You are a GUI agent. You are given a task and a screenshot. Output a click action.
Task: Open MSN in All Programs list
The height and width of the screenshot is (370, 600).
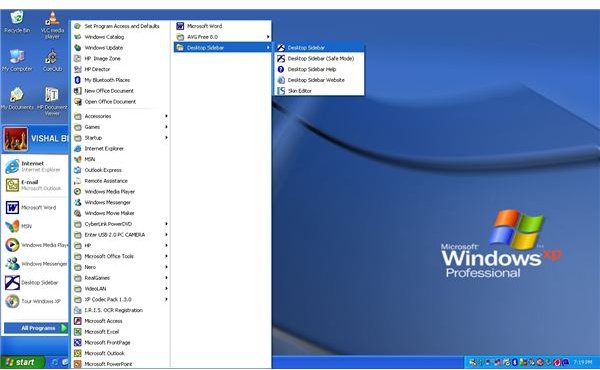click(121, 159)
